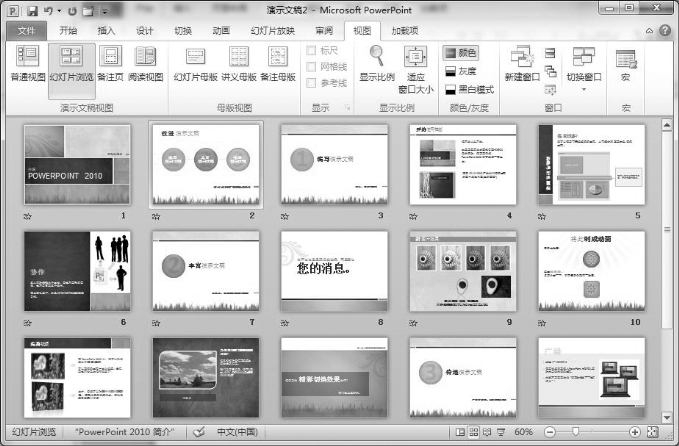Toggle Ruler (标尺) checkbox
The height and width of the screenshot is (446, 679).
point(311,51)
